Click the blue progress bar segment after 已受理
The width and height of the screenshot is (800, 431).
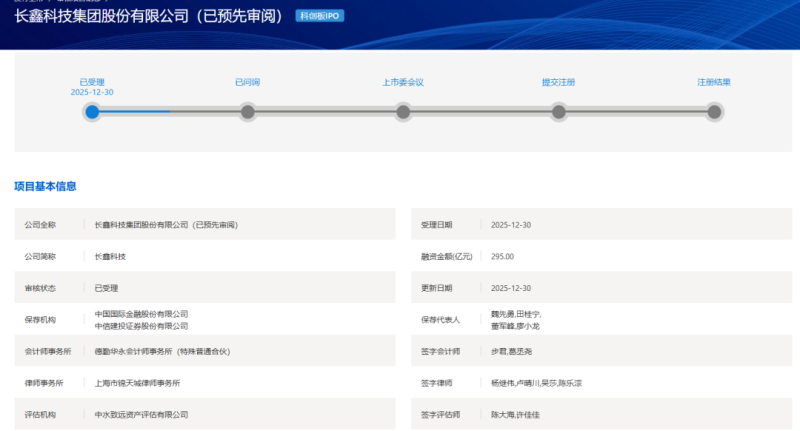(135, 112)
